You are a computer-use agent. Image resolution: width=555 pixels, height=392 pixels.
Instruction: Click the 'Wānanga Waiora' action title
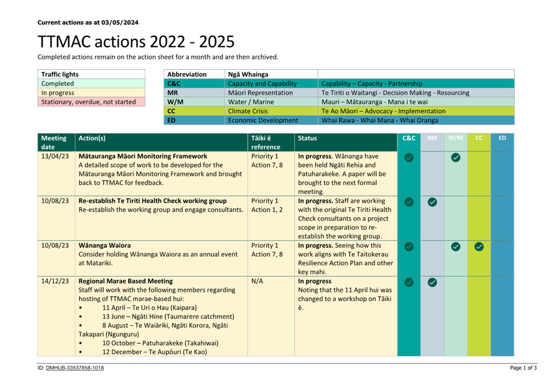104,245
